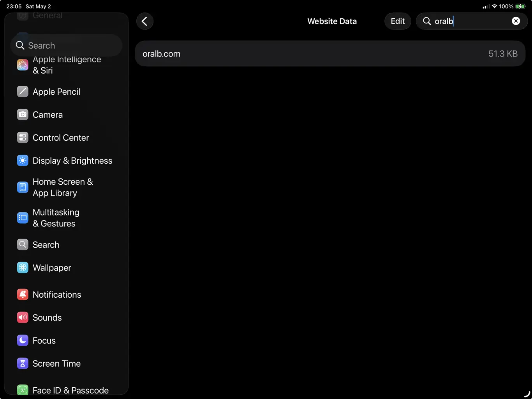532x399 pixels.
Task: Tap the Wallpaper flower icon
Action: (x=23, y=268)
